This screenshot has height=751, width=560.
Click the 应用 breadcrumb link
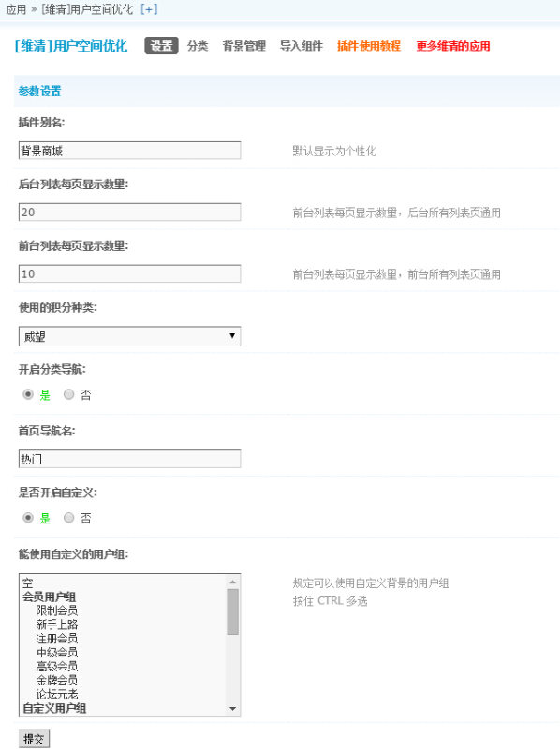16,9
